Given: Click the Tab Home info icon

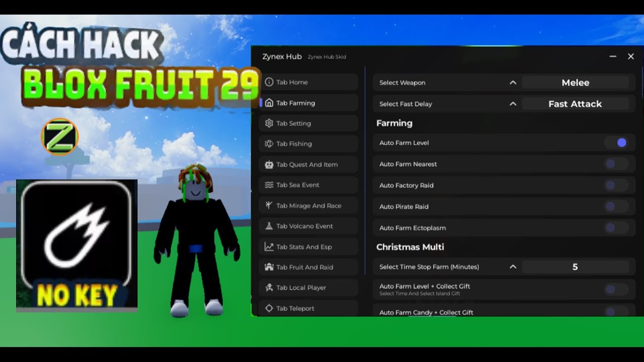Looking at the screenshot, I should (x=269, y=82).
